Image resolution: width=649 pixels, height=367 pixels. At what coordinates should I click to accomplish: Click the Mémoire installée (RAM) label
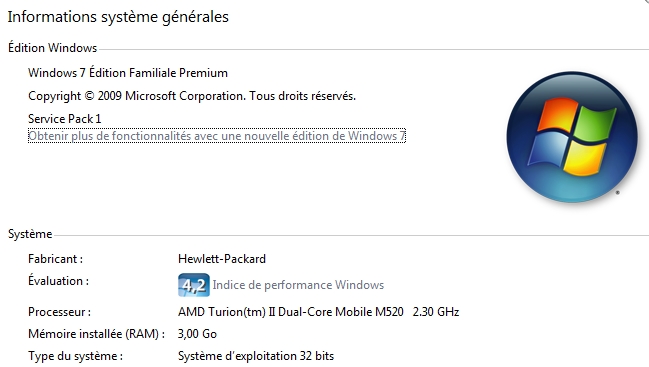coord(96,334)
